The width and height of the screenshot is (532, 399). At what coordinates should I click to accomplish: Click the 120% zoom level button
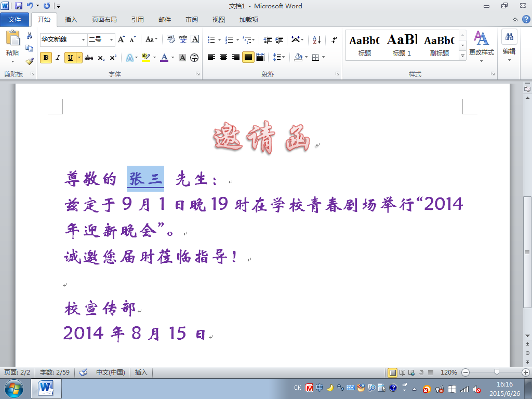click(x=448, y=373)
